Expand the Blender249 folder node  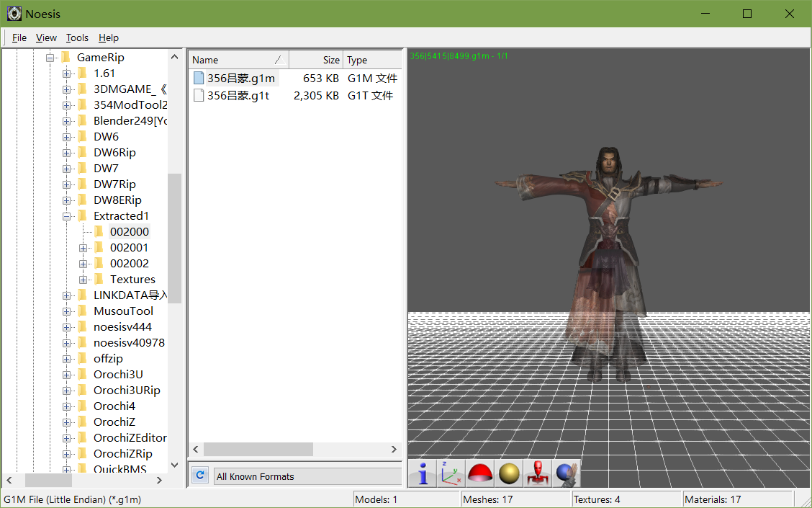66,121
